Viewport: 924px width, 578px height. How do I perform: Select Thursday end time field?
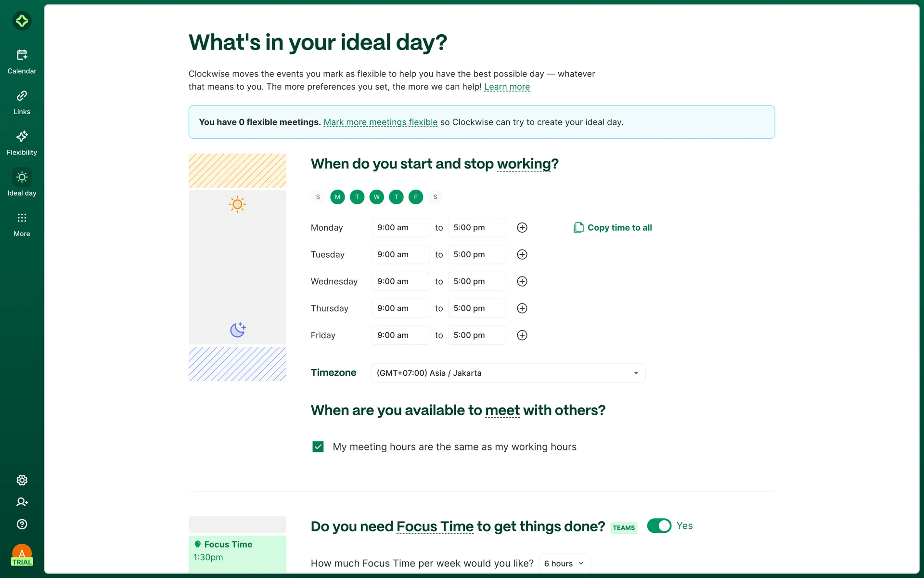pyautogui.click(x=476, y=308)
